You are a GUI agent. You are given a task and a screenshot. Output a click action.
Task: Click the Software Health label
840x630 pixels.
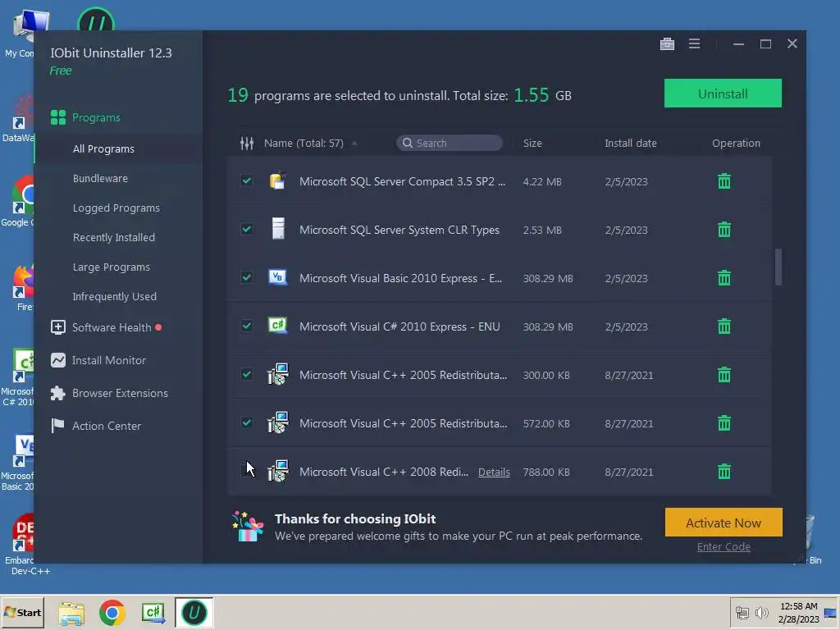(112, 327)
